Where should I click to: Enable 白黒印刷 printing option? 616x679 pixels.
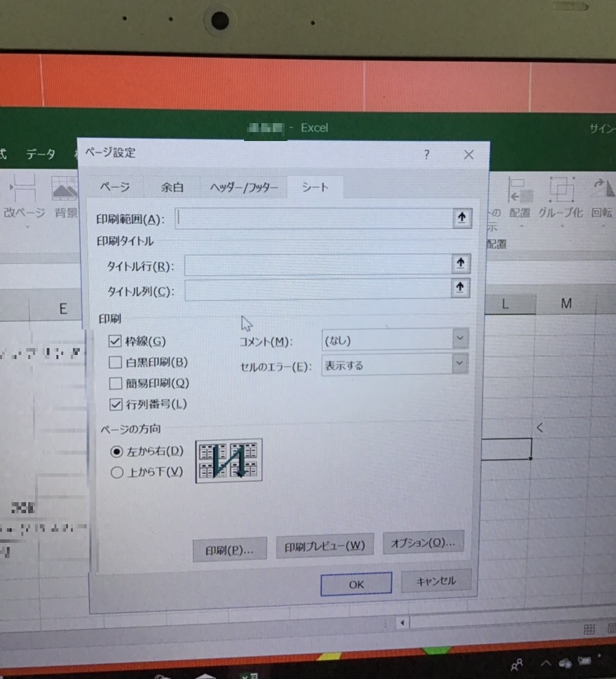(115, 362)
